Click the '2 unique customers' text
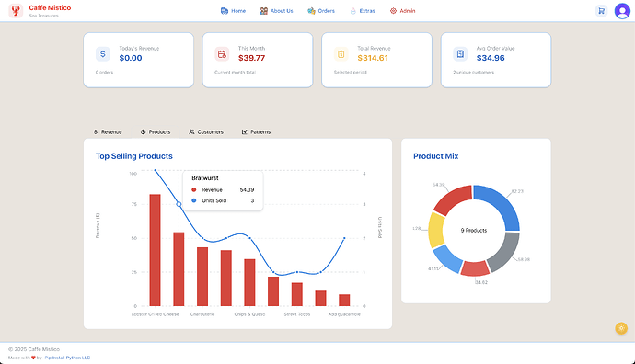Viewport: 635px width, 364px height. click(473, 73)
